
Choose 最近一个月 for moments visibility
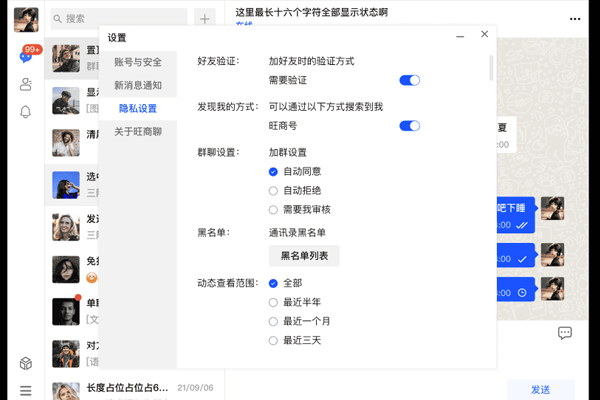[273, 321]
